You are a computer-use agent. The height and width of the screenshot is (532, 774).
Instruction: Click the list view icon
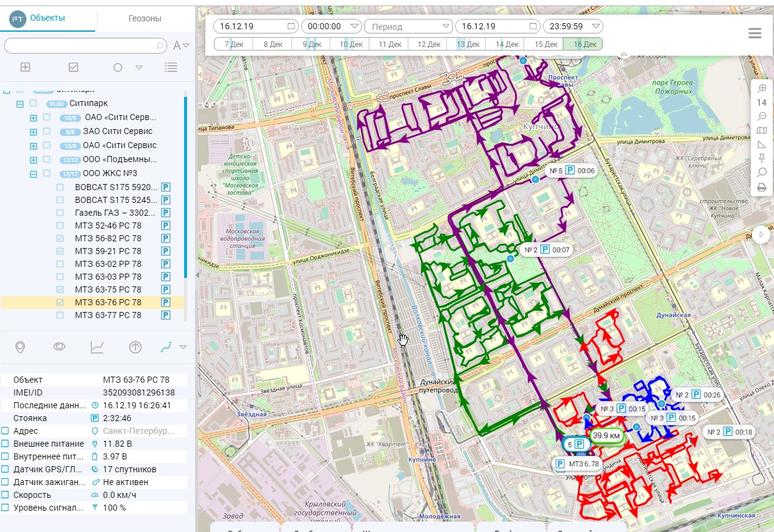171,67
